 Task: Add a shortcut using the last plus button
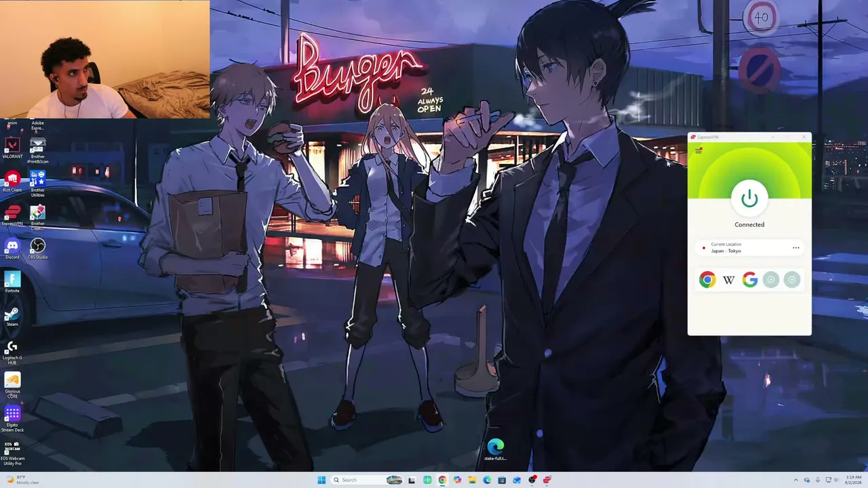click(x=791, y=279)
